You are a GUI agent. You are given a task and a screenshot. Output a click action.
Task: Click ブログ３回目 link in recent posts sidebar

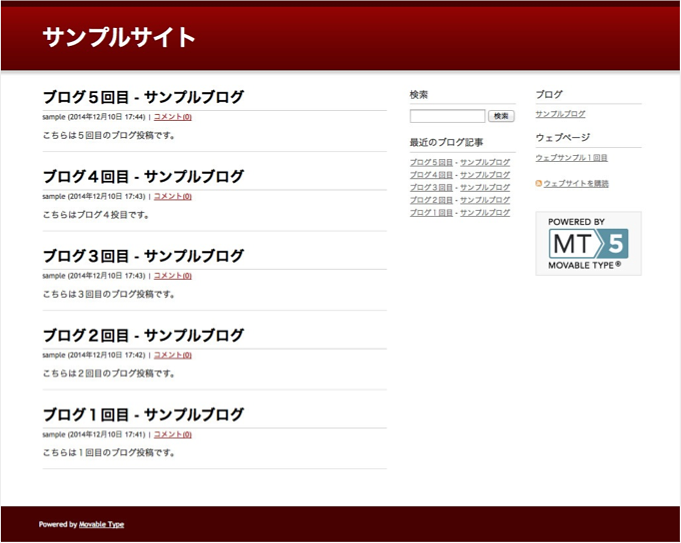[x=431, y=188]
